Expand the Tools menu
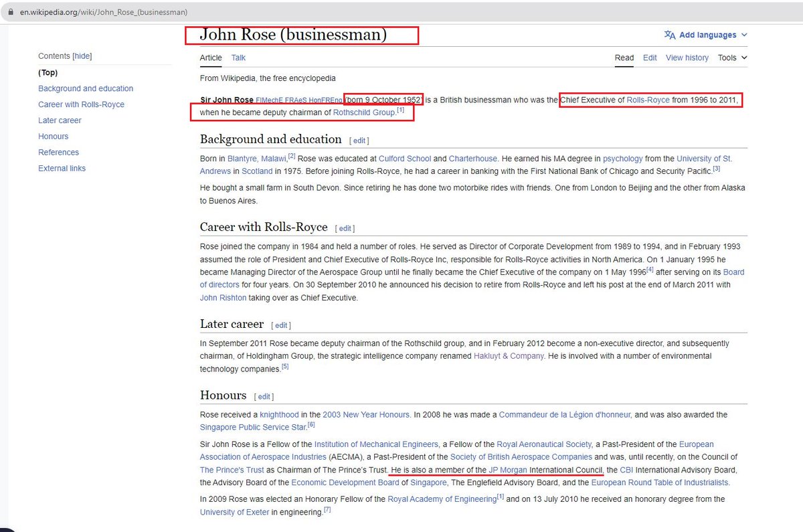This screenshot has width=803, height=532. pyautogui.click(x=732, y=58)
